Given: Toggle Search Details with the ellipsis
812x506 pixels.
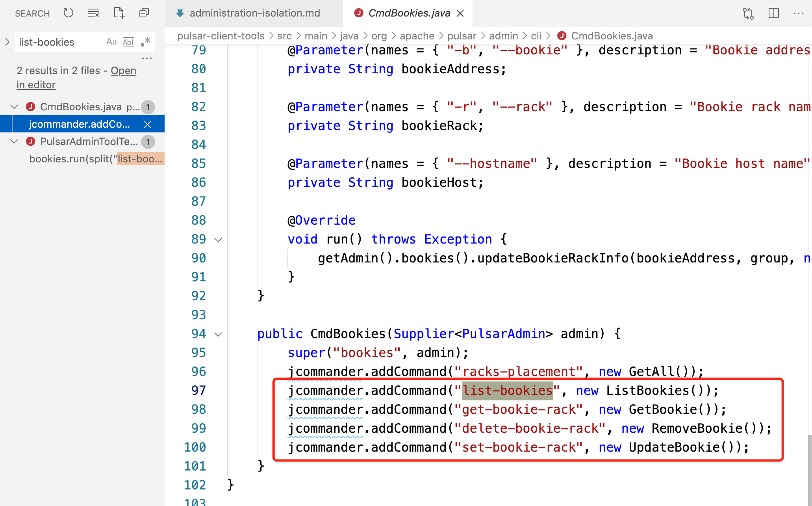Looking at the screenshot, I should [x=147, y=58].
